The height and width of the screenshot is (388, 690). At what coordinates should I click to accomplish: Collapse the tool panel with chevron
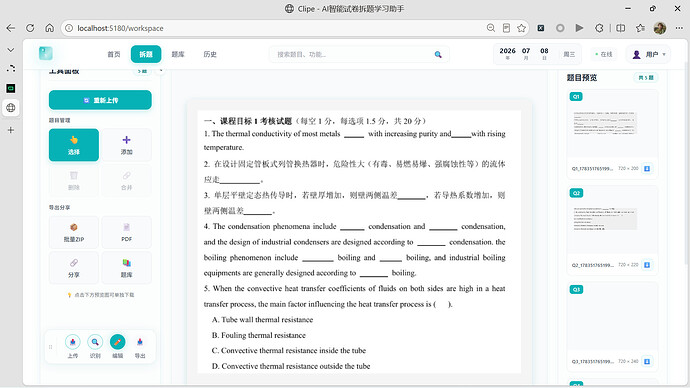pos(161,70)
